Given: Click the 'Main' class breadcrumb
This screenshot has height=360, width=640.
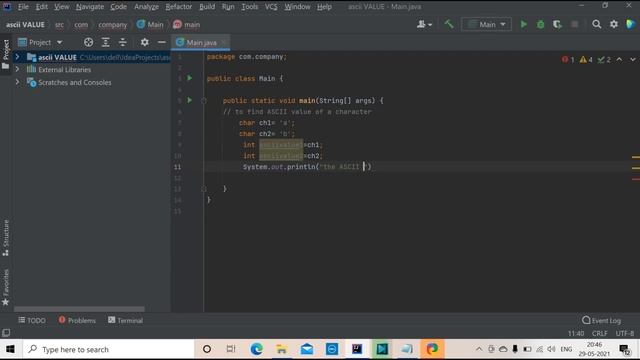Looking at the screenshot, I should tap(150, 24).
